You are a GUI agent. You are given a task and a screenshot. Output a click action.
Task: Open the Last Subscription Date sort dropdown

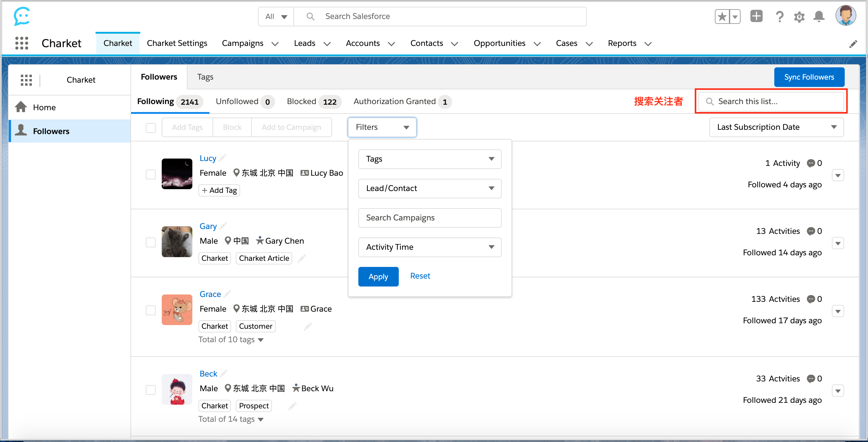[776, 127]
